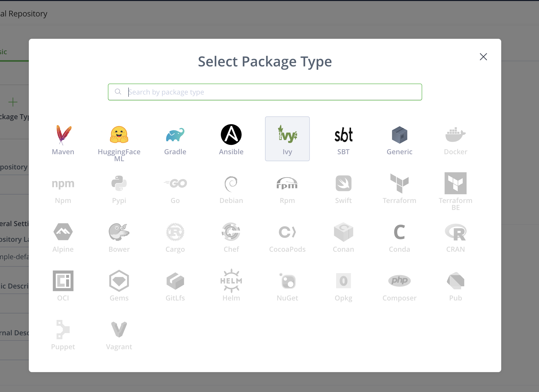Click the green plus icon behind dialog

(13, 102)
